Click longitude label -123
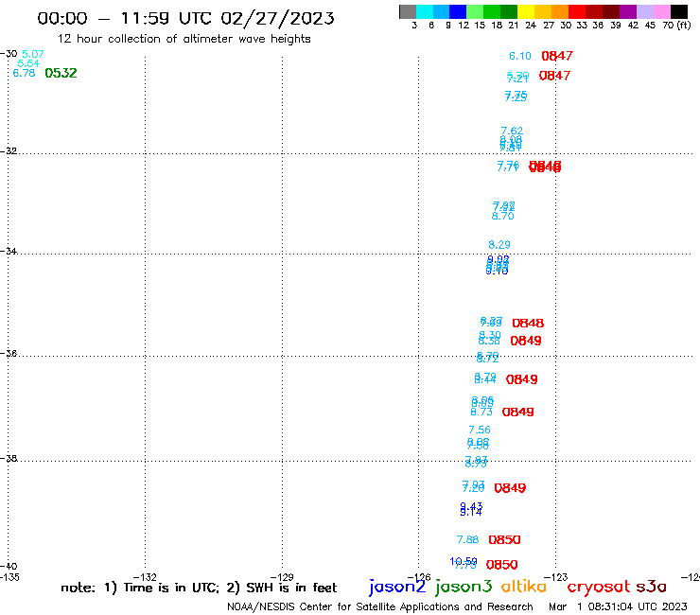The width and height of the screenshot is (700, 615). pyautogui.click(x=556, y=577)
